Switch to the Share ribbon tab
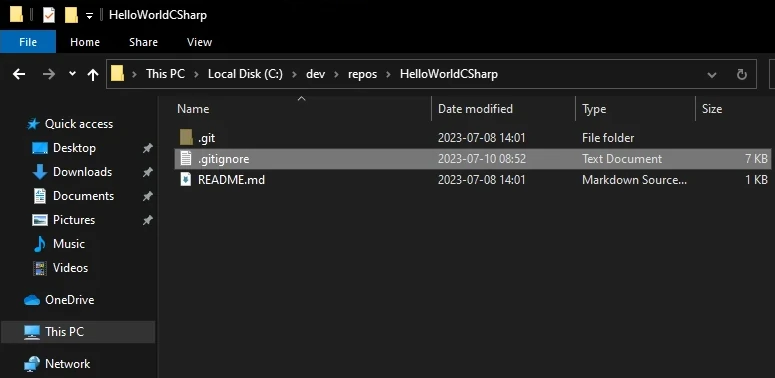This screenshot has width=775, height=378. pyautogui.click(x=143, y=42)
